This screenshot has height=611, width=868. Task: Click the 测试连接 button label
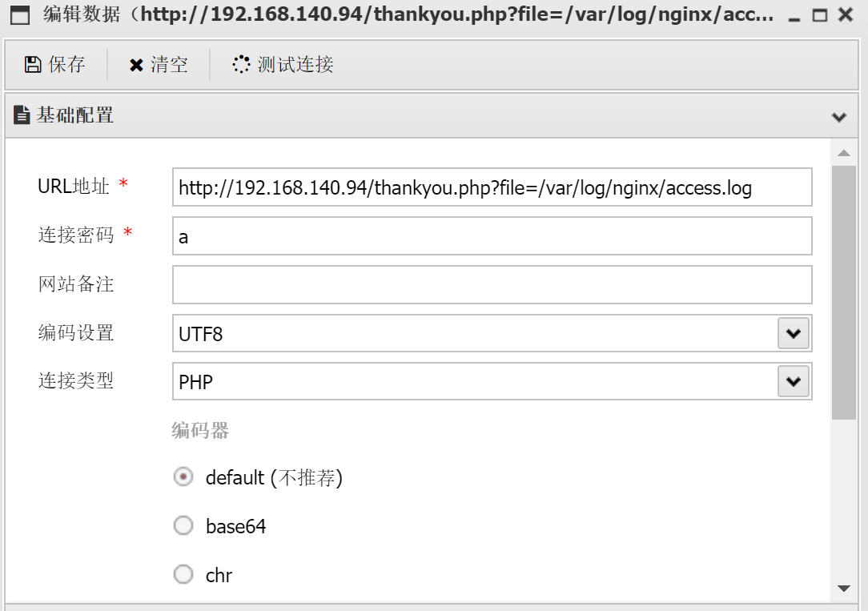[x=295, y=65]
